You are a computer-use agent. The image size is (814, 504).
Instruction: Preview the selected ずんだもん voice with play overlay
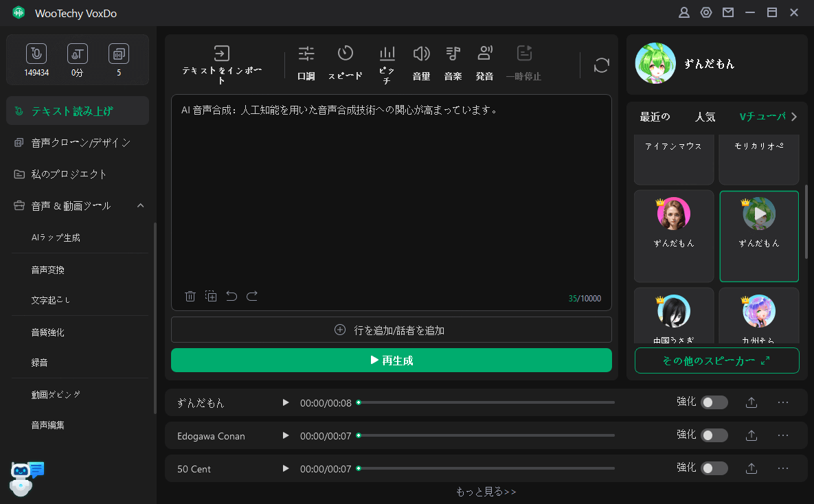pos(759,214)
